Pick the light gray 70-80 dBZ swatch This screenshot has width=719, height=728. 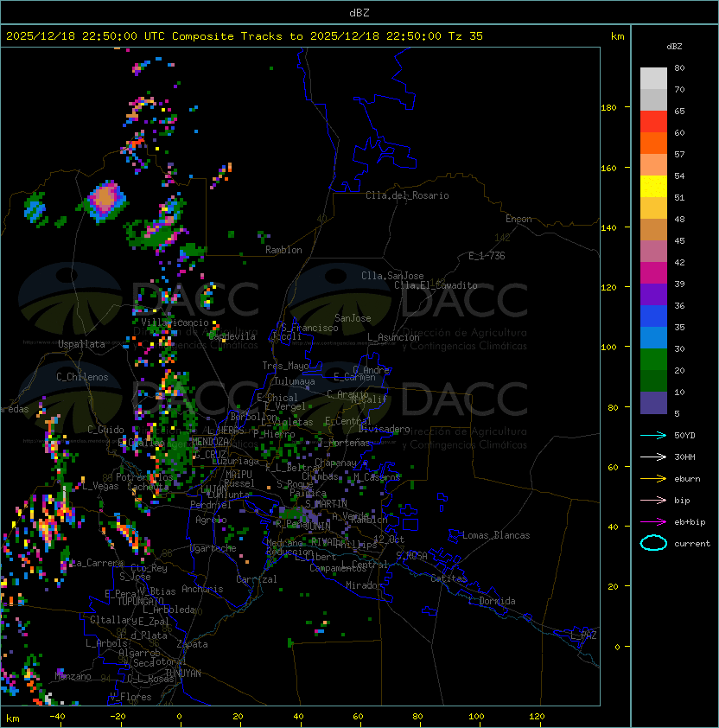pyautogui.click(x=653, y=78)
